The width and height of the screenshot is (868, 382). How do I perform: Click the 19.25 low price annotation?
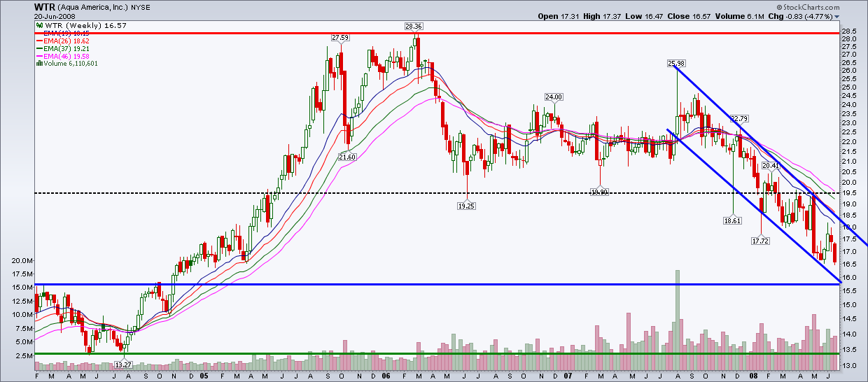467,206
